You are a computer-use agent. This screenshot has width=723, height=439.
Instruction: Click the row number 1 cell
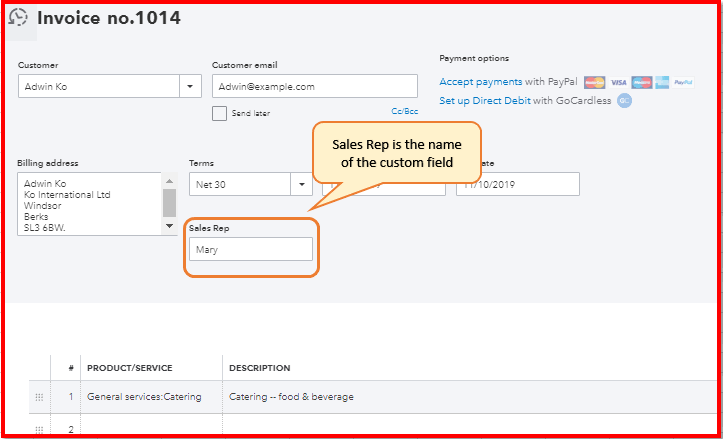click(65, 397)
